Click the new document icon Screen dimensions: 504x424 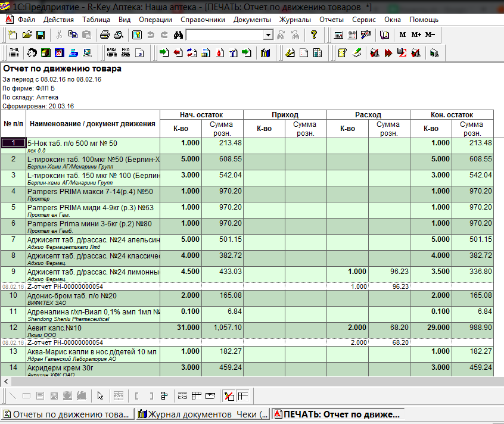coord(13,35)
